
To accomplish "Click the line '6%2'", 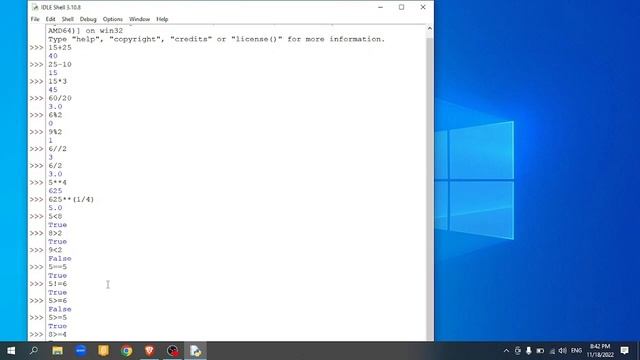I will pyautogui.click(x=55, y=115).
